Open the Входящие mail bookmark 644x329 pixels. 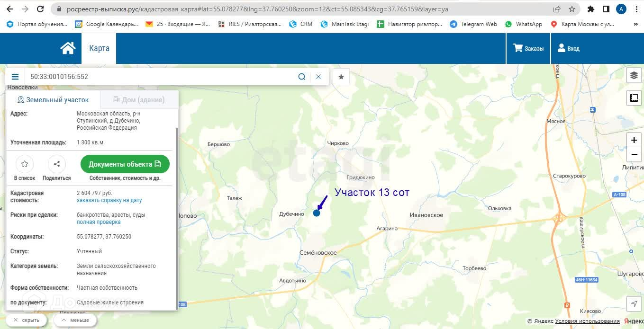178,24
